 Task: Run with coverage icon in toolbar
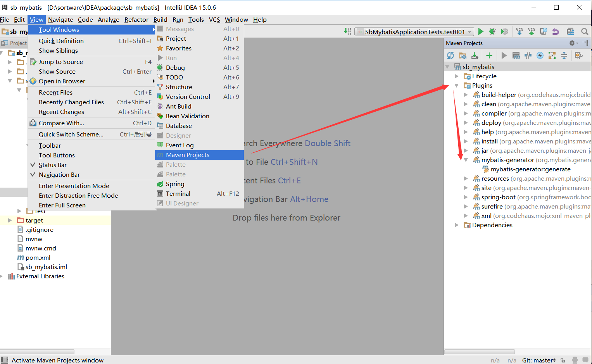click(504, 31)
